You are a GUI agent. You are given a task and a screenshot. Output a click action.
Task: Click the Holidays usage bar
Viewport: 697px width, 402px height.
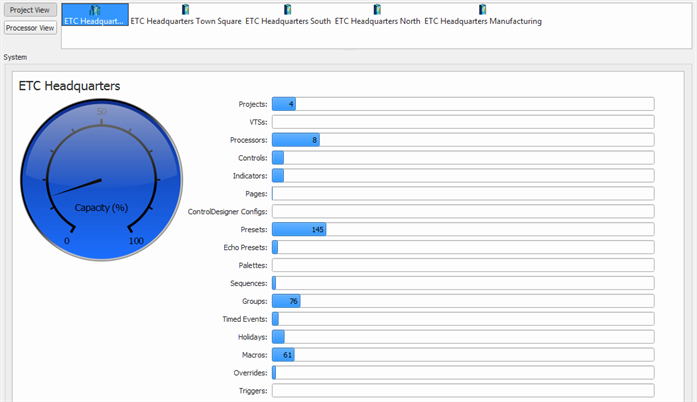(463, 337)
